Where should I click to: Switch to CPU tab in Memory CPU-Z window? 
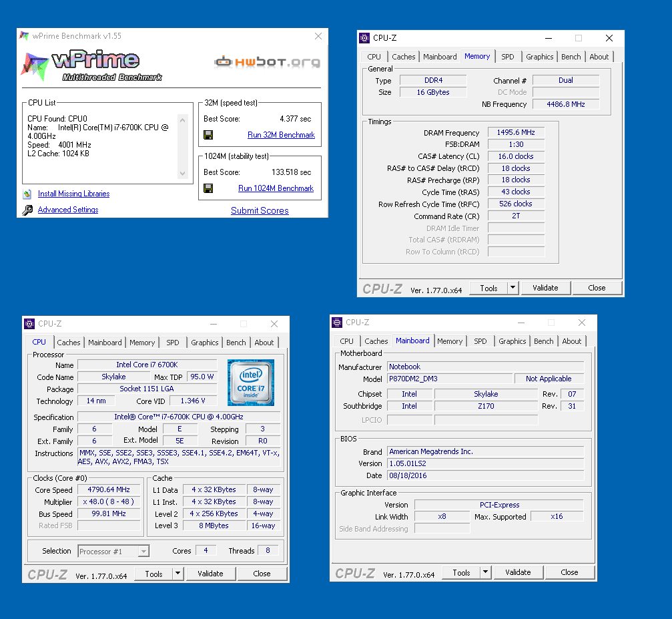374,57
